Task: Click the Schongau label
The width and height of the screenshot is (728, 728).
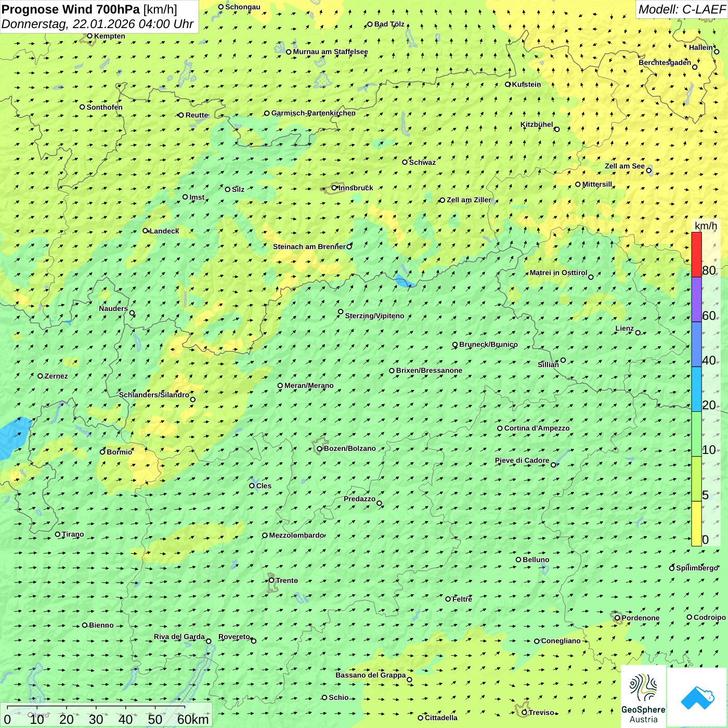Action: pos(242,7)
